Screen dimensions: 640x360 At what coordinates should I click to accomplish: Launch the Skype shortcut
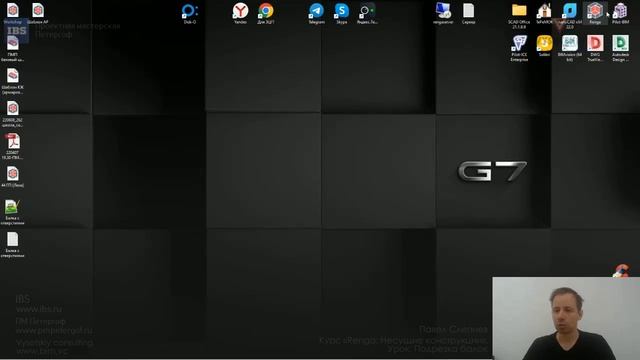pyautogui.click(x=342, y=11)
